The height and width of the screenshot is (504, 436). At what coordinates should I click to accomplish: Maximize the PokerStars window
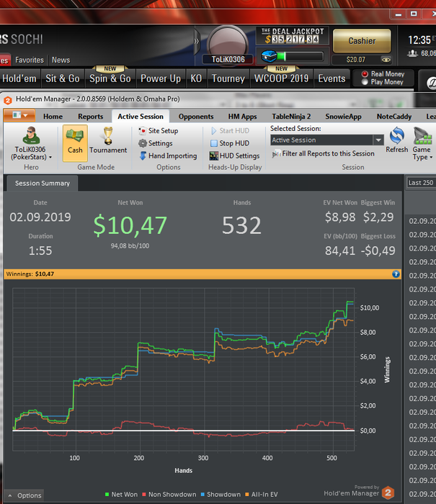tap(414, 14)
